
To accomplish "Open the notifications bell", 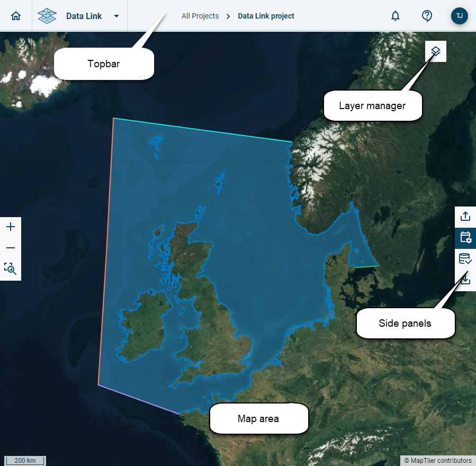I will (x=395, y=16).
